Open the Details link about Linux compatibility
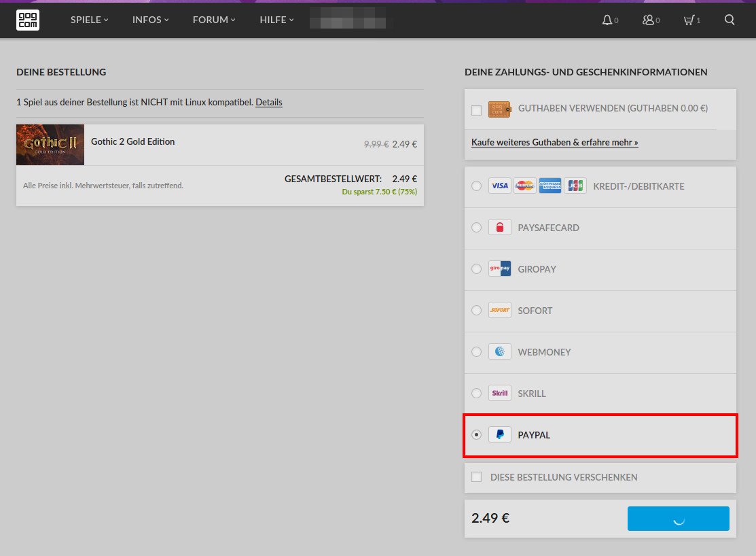 [x=268, y=103]
